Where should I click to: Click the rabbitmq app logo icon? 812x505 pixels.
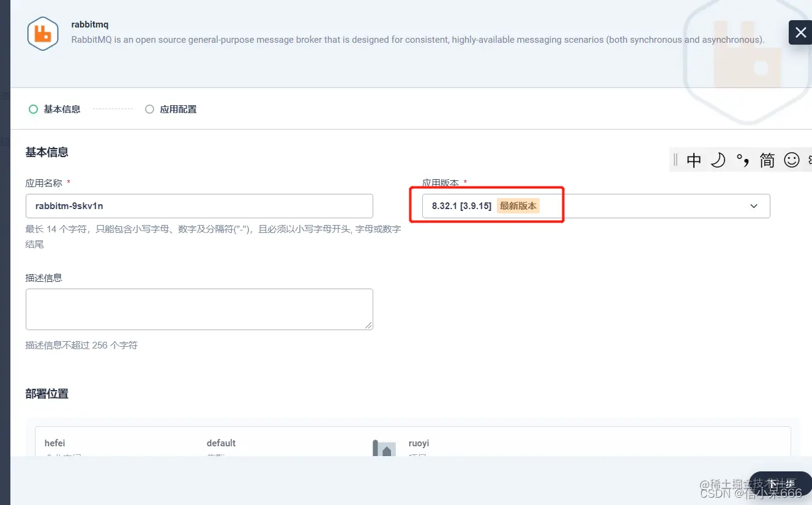click(x=43, y=34)
